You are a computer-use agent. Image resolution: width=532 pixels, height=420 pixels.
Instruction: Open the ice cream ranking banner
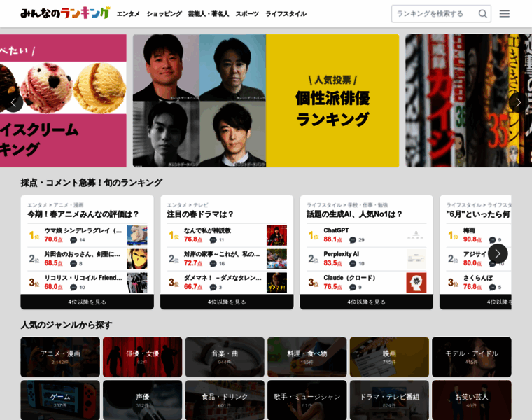point(63,100)
